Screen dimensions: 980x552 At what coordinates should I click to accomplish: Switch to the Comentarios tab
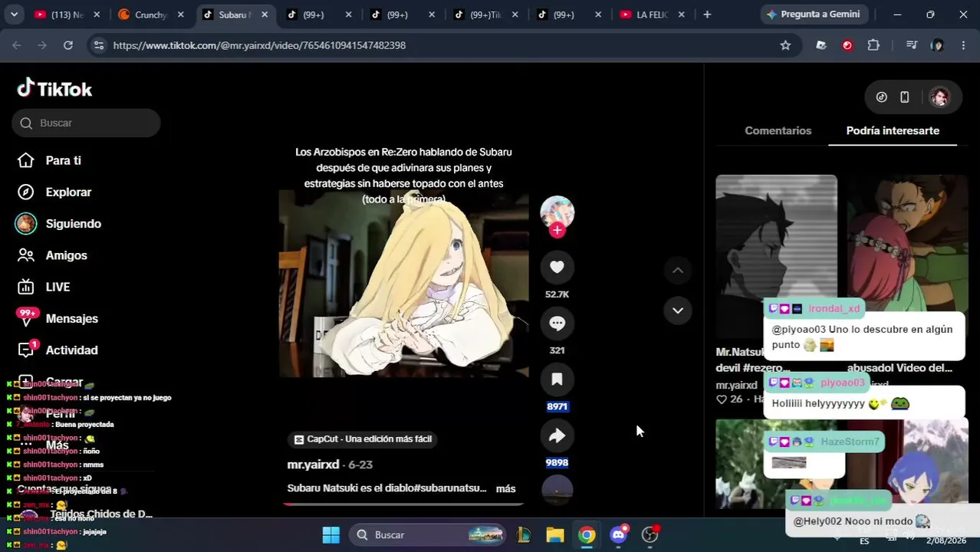click(778, 130)
